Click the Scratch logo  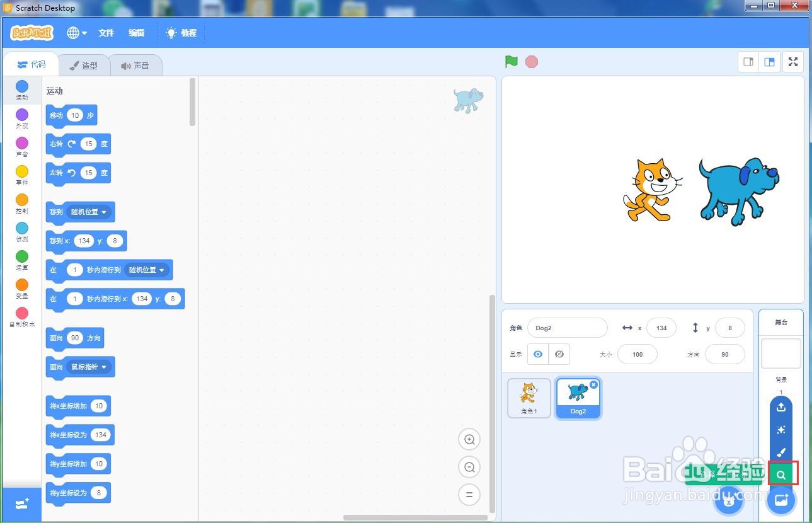pyautogui.click(x=32, y=33)
